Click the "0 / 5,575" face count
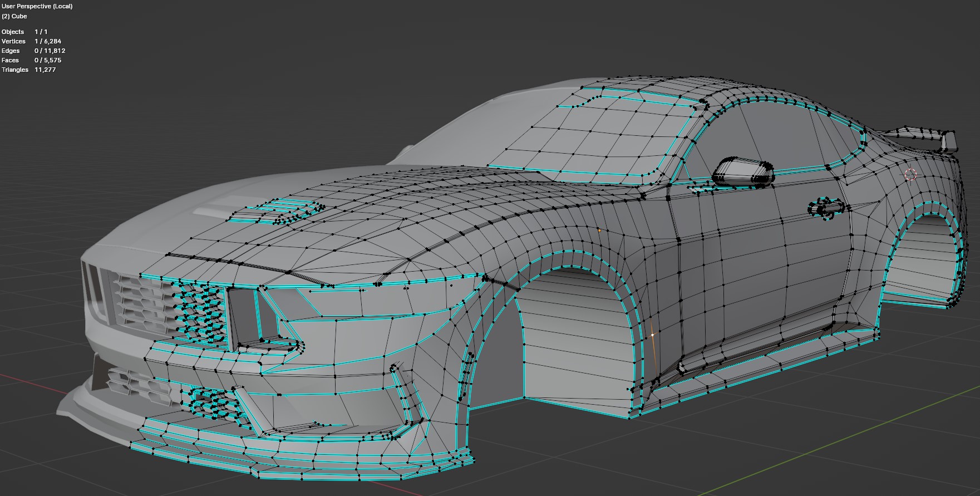This screenshot has height=496, width=980. pyautogui.click(x=48, y=60)
